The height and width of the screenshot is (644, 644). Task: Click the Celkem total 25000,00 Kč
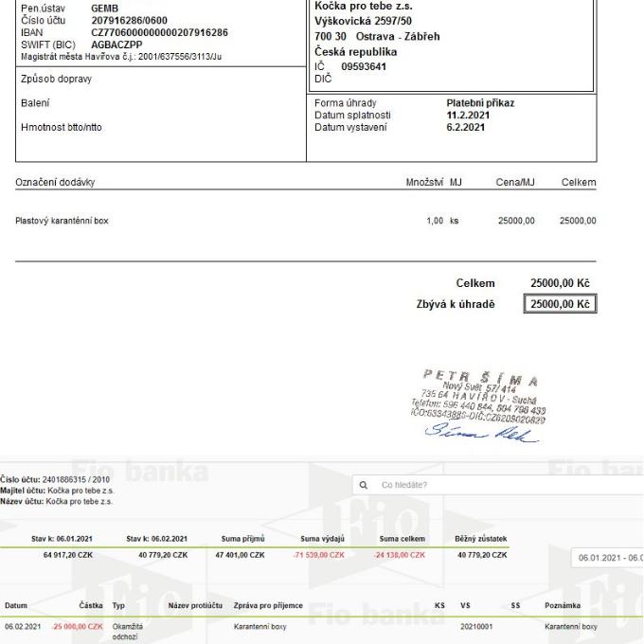pyautogui.click(x=560, y=283)
